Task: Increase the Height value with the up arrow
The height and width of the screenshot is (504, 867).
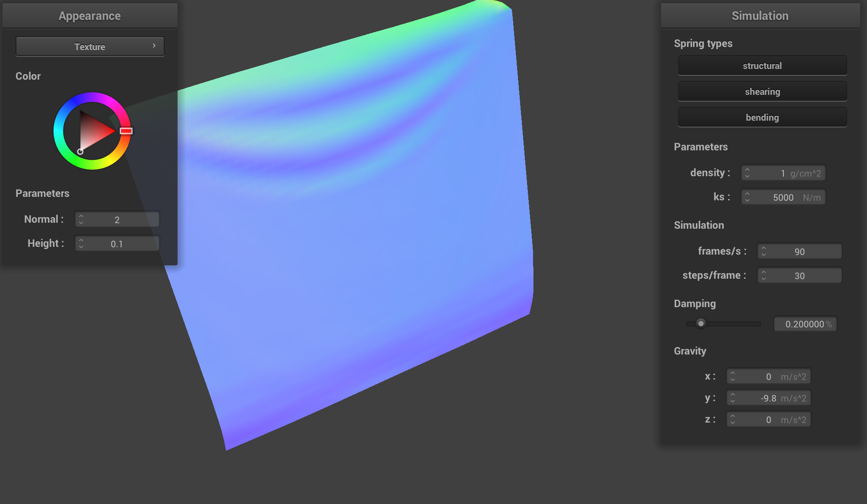Action: (x=81, y=240)
